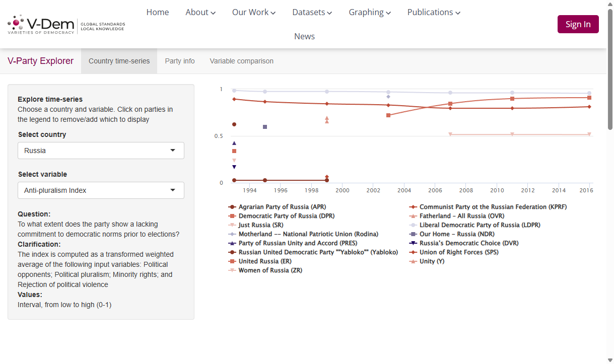This screenshot has height=364, width=614.
Task: Click the V-Dem logo
Action: pyautogui.click(x=66, y=24)
